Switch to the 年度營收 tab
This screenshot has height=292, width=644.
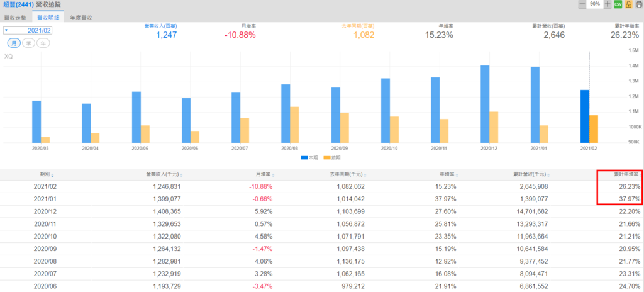pyautogui.click(x=81, y=18)
